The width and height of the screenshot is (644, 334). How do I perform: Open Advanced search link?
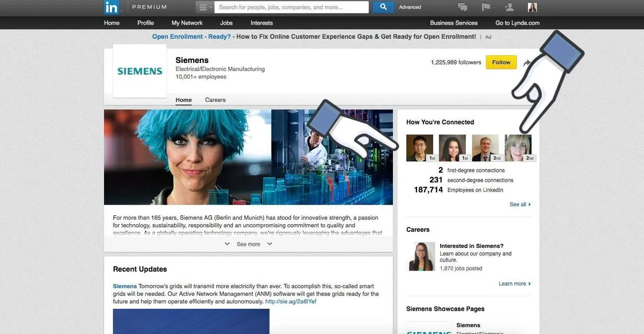pyautogui.click(x=410, y=7)
